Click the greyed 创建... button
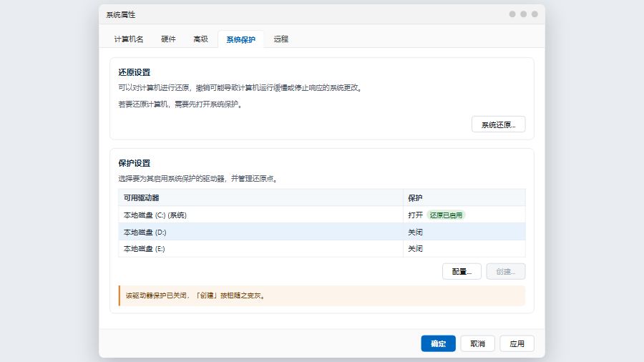644x362 pixels. coord(506,271)
